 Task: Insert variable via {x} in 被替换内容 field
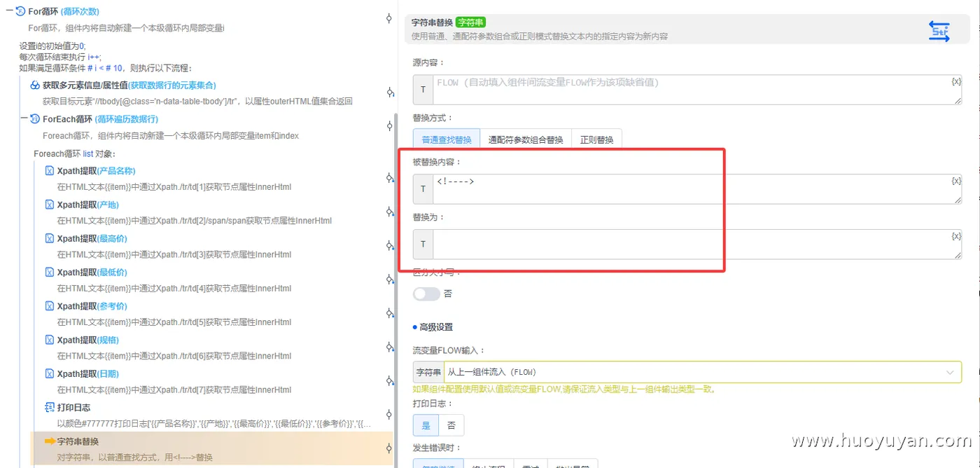(x=956, y=181)
